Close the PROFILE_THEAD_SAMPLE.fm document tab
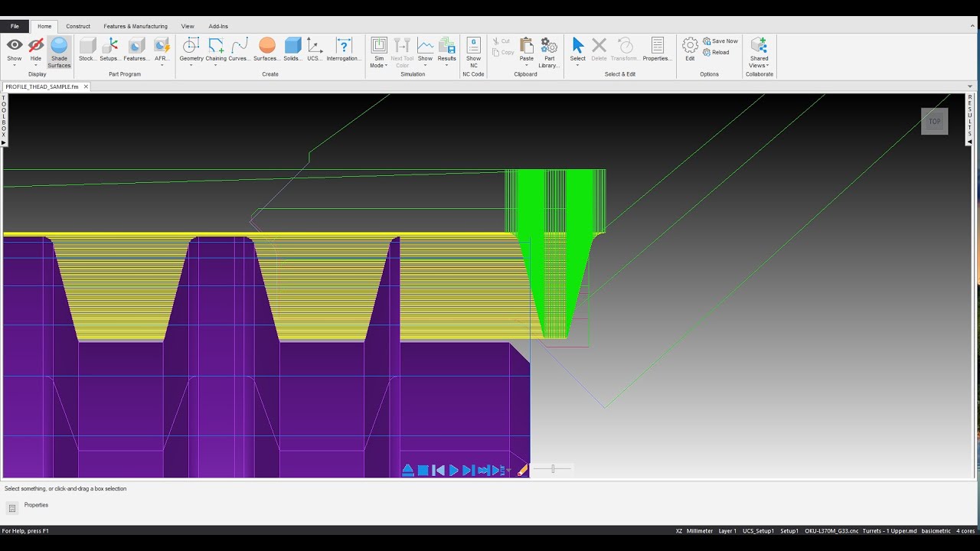The height and width of the screenshot is (551, 980). (x=86, y=86)
